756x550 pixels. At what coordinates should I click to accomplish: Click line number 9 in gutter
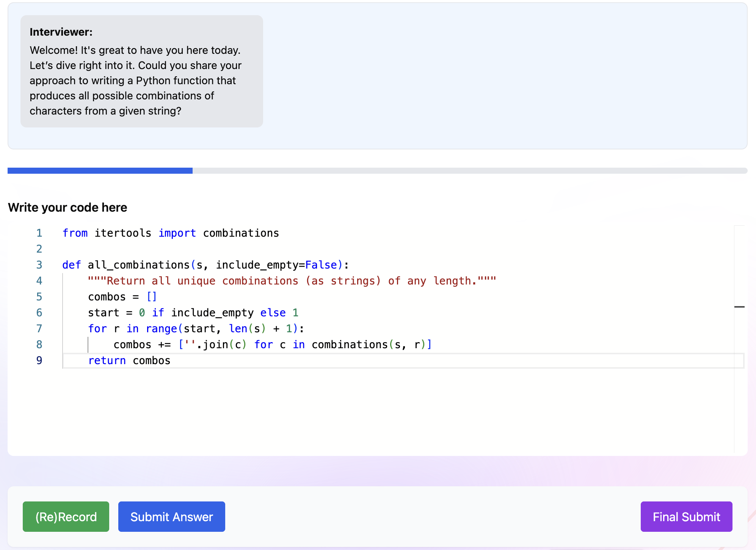pyautogui.click(x=39, y=360)
